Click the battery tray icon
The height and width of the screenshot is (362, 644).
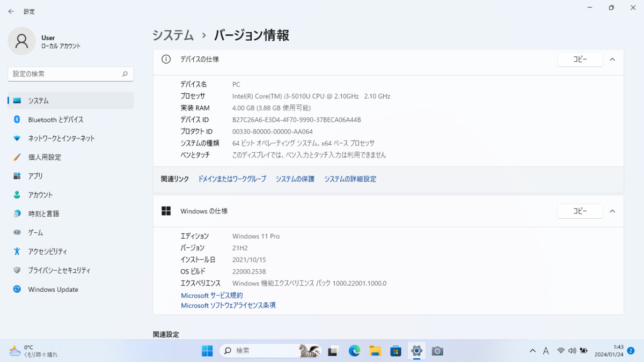[x=583, y=351]
